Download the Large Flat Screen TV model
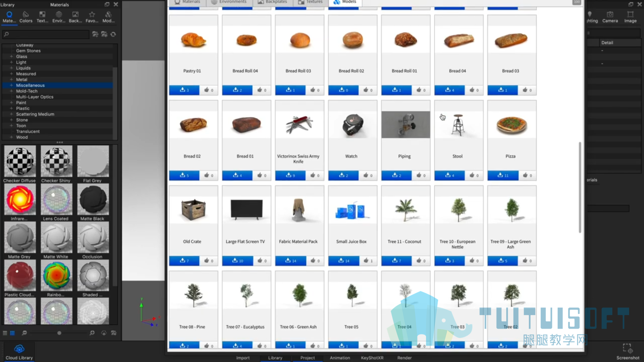 coord(237,261)
